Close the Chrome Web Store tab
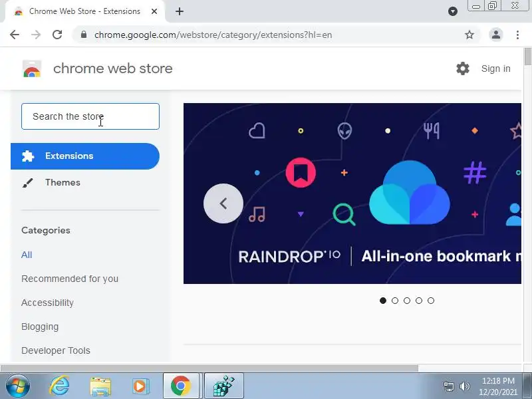The height and width of the screenshot is (399, 532). tap(154, 11)
